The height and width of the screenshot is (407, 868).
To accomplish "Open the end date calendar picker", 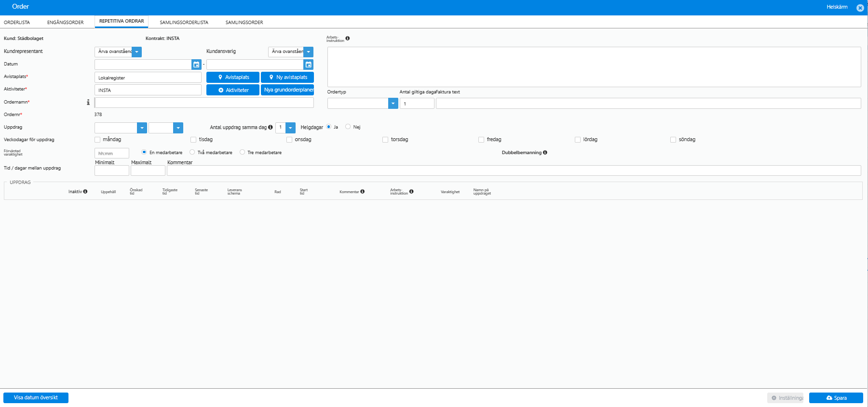I will point(309,65).
